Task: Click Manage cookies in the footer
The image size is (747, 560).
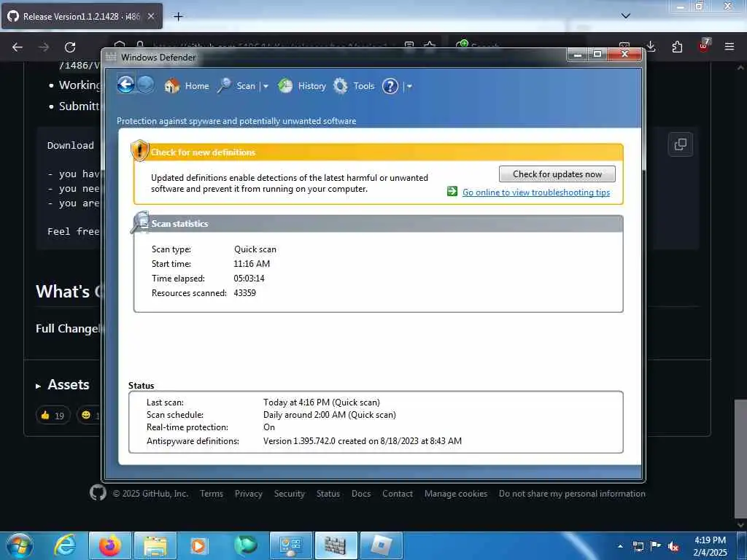Action: coord(456,494)
